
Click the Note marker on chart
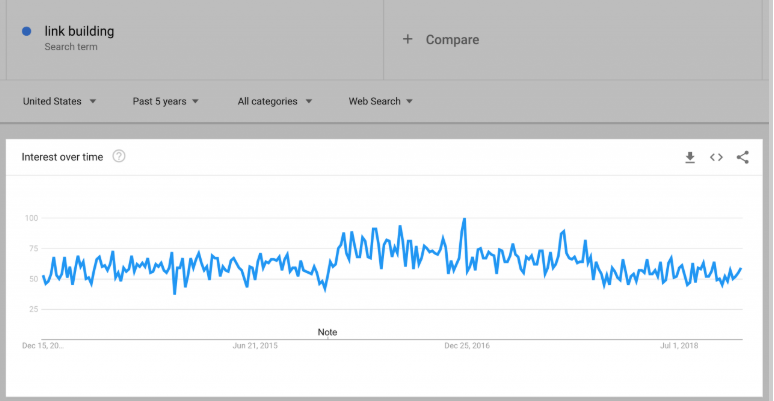[327, 332]
